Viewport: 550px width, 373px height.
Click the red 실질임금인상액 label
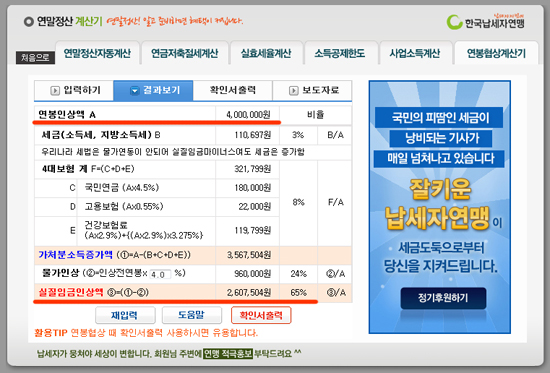pos(71,292)
